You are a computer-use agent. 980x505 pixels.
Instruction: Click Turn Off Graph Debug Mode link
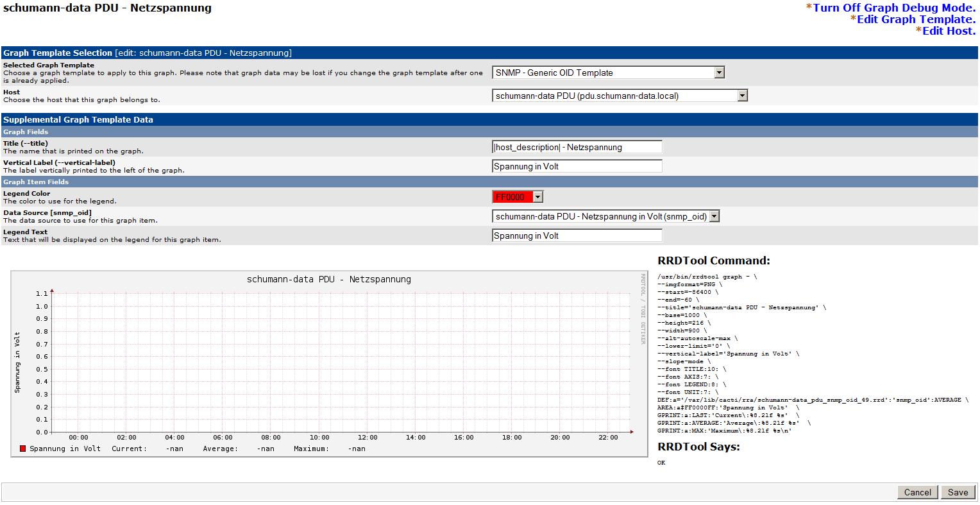[x=894, y=8]
